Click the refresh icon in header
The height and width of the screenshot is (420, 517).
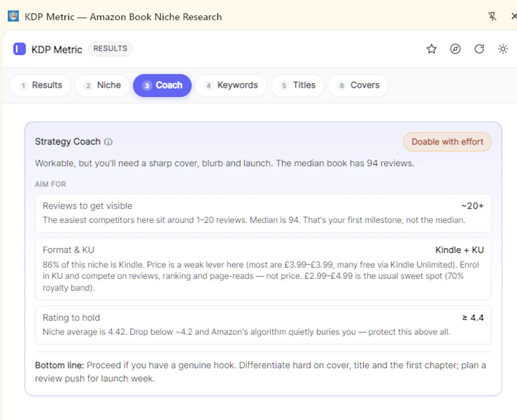479,49
